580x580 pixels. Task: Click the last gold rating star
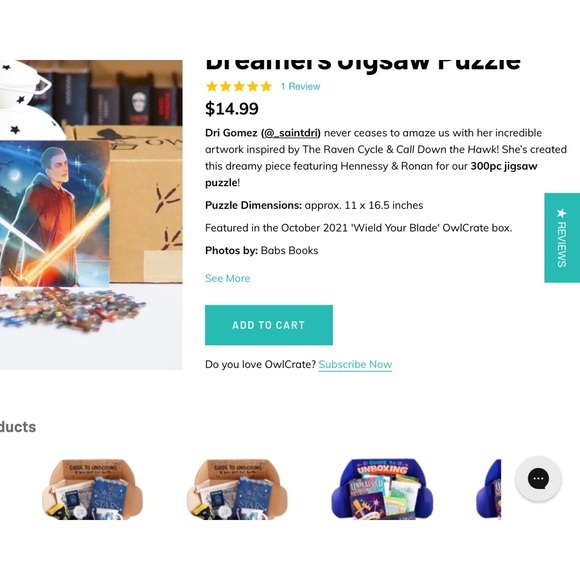(266, 86)
